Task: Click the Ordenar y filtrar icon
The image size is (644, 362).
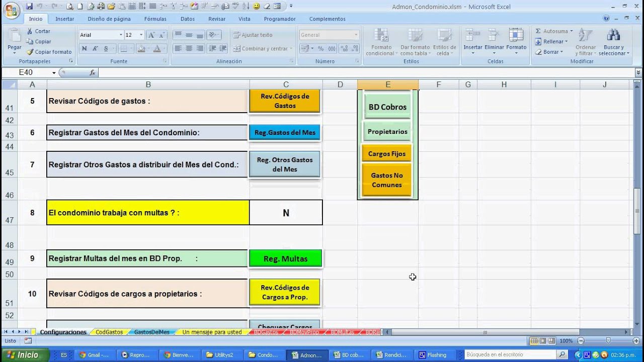Action: [585, 35]
